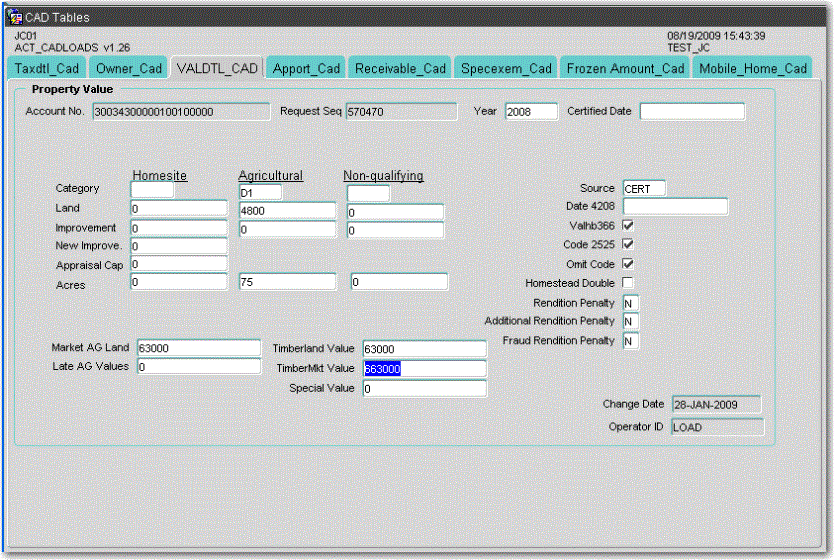The image size is (834, 560).
Task: Open the Specexem_Cad tab
Action: pyautogui.click(x=506, y=68)
